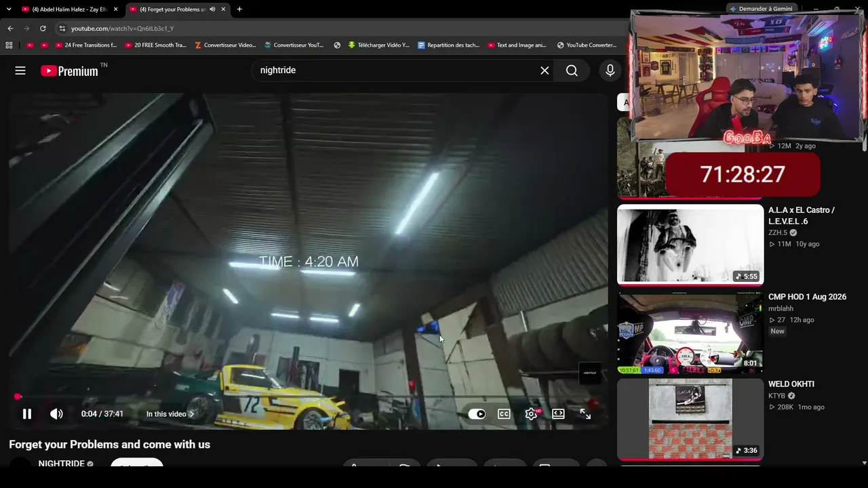Open the 'A.L.A x EL Castro / L.E.V.E.L .6' title
868x488 pixels.
pos(802,216)
